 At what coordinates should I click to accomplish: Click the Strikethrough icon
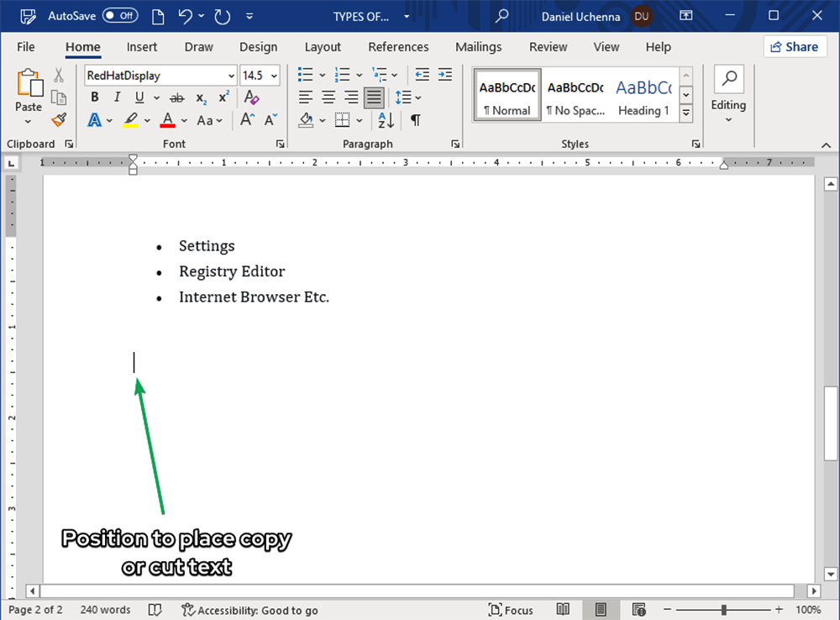[176, 97]
